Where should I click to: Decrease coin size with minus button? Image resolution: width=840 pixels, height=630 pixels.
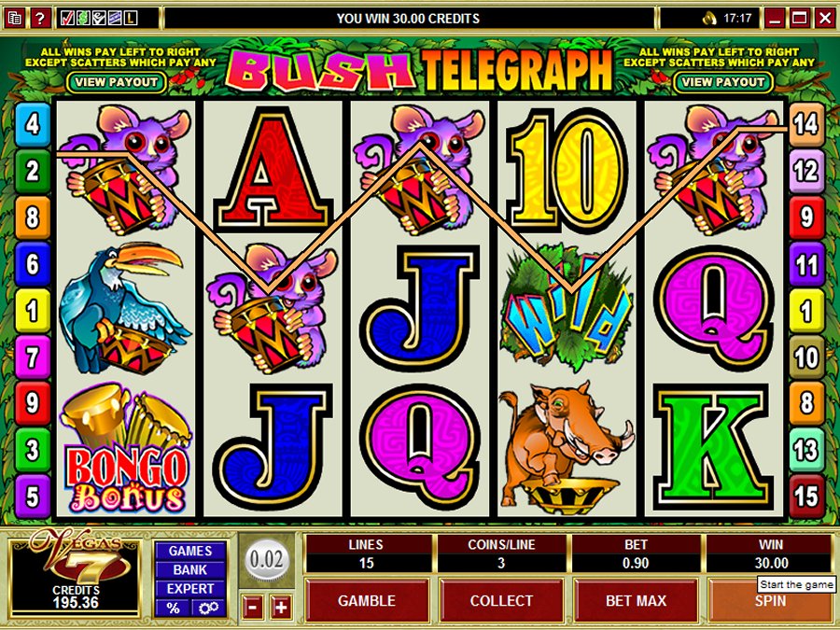pos(252,607)
